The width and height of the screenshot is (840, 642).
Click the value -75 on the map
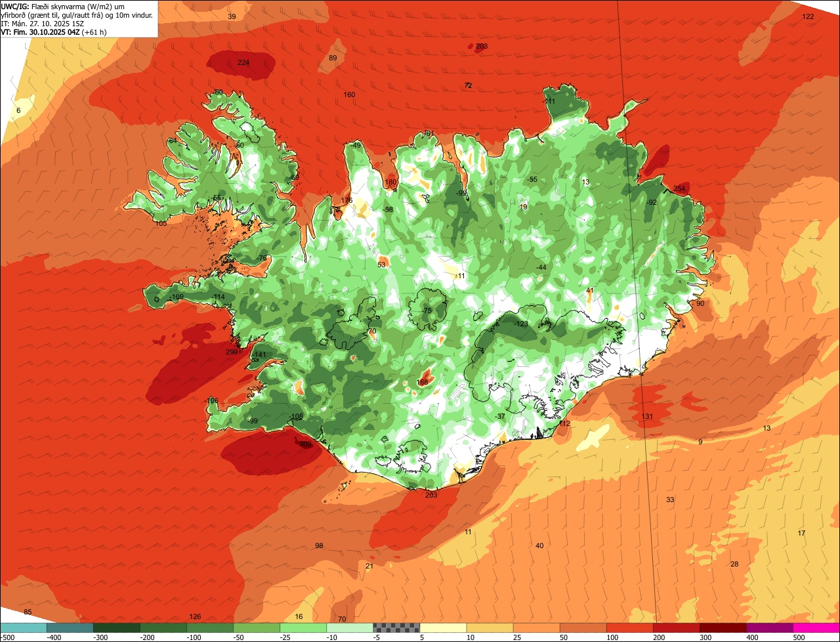coord(427,310)
